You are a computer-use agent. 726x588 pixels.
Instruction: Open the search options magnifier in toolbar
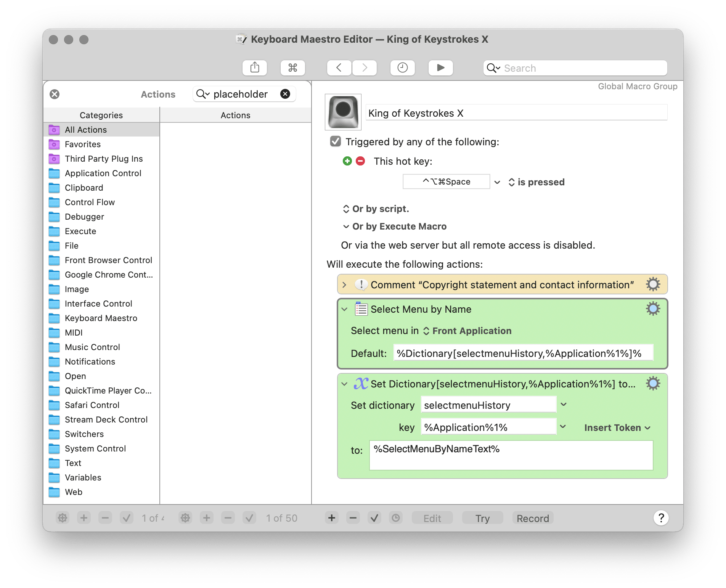(x=493, y=68)
